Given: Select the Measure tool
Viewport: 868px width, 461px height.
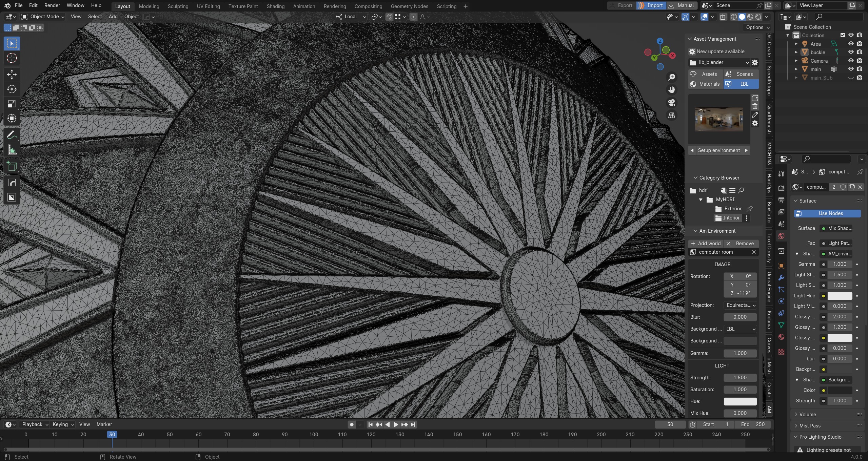Looking at the screenshot, I should pyautogui.click(x=12, y=149).
